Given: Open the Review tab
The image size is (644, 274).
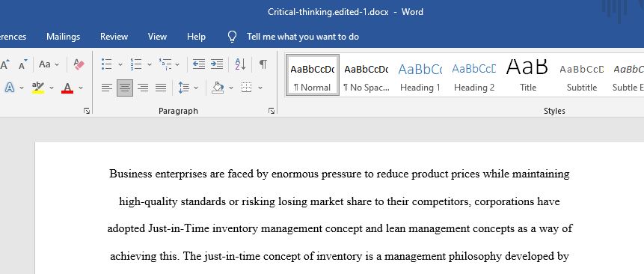Looking at the screenshot, I should [114, 37].
